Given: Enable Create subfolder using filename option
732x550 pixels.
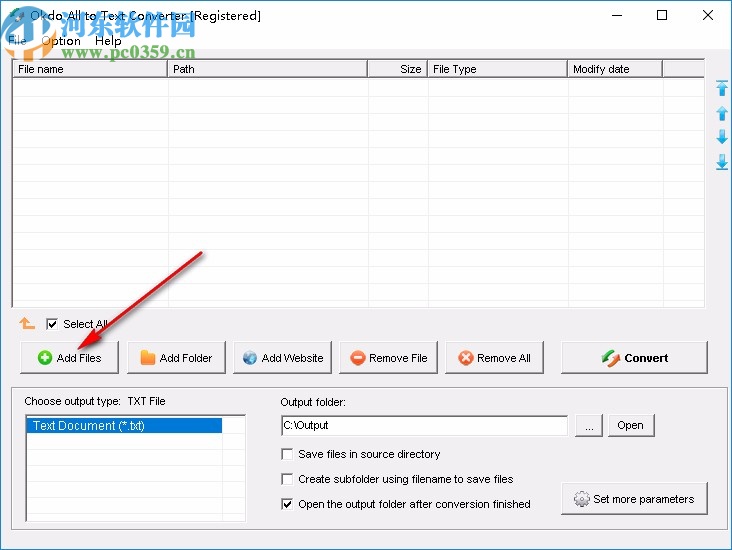Looking at the screenshot, I should [x=287, y=479].
